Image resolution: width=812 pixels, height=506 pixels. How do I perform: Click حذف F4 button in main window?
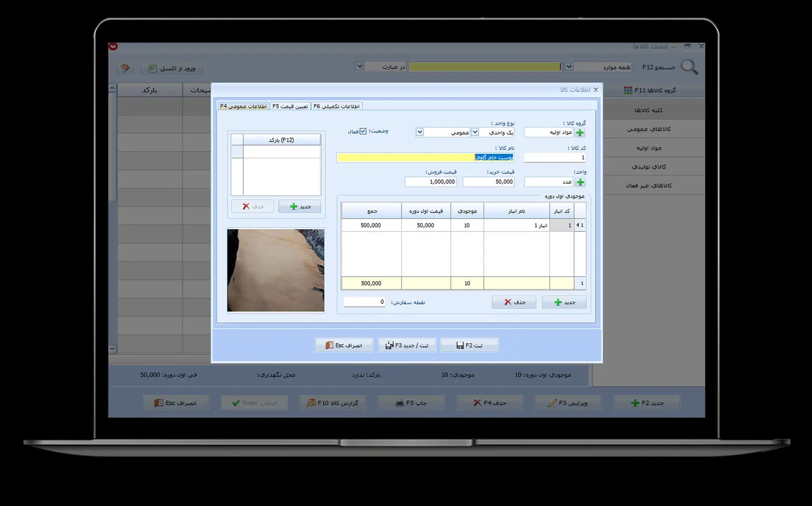tap(490, 403)
